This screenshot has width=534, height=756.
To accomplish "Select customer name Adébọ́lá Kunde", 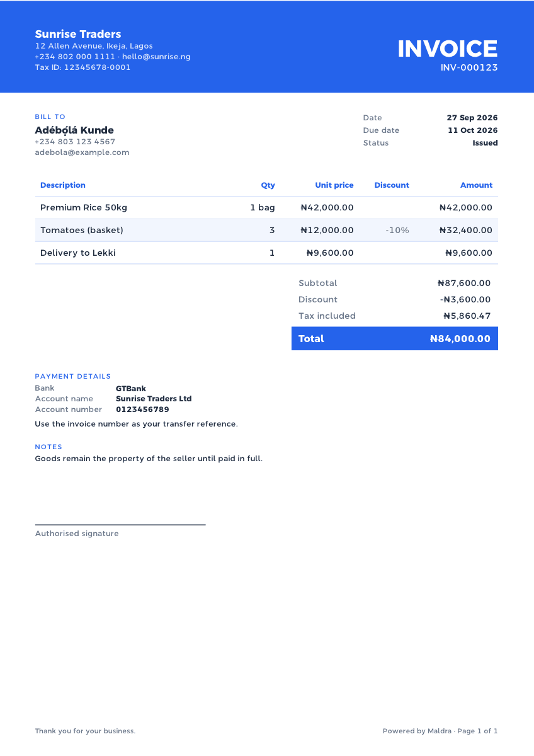I will point(74,130).
